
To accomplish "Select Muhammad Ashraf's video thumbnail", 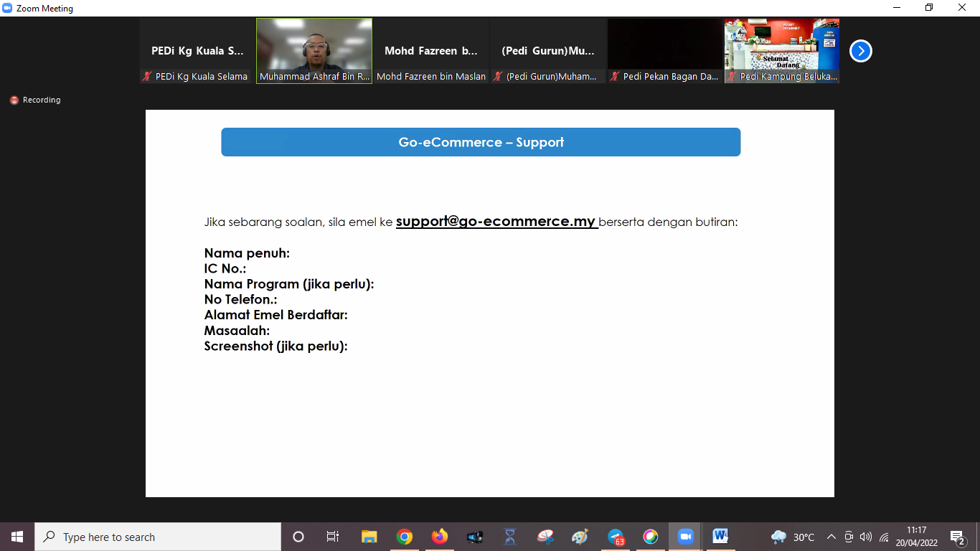I will 314,51.
